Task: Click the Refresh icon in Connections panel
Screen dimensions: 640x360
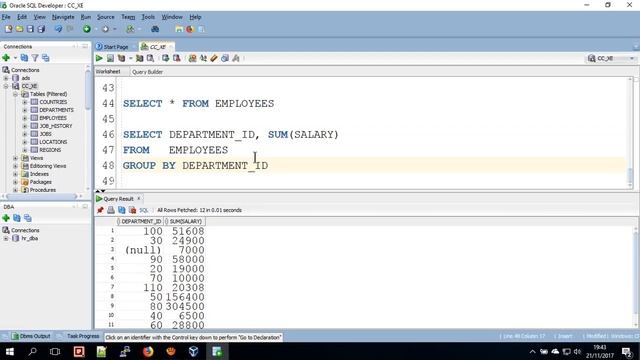Action: [x=24, y=58]
